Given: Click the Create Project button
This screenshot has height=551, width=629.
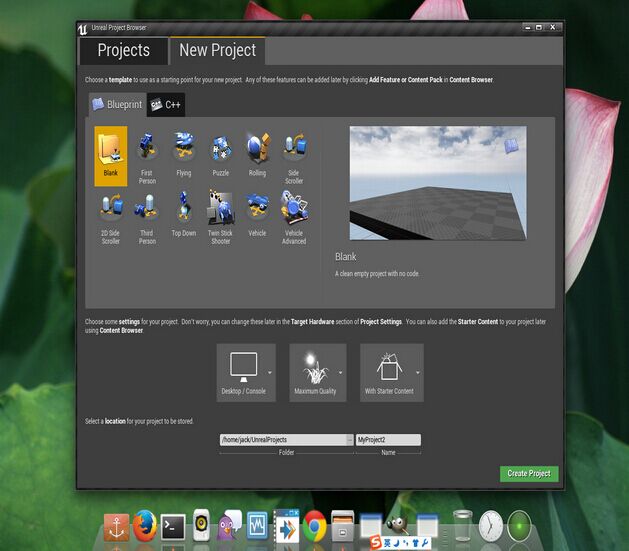Looking at the screenshot, I should click(529, 474).
